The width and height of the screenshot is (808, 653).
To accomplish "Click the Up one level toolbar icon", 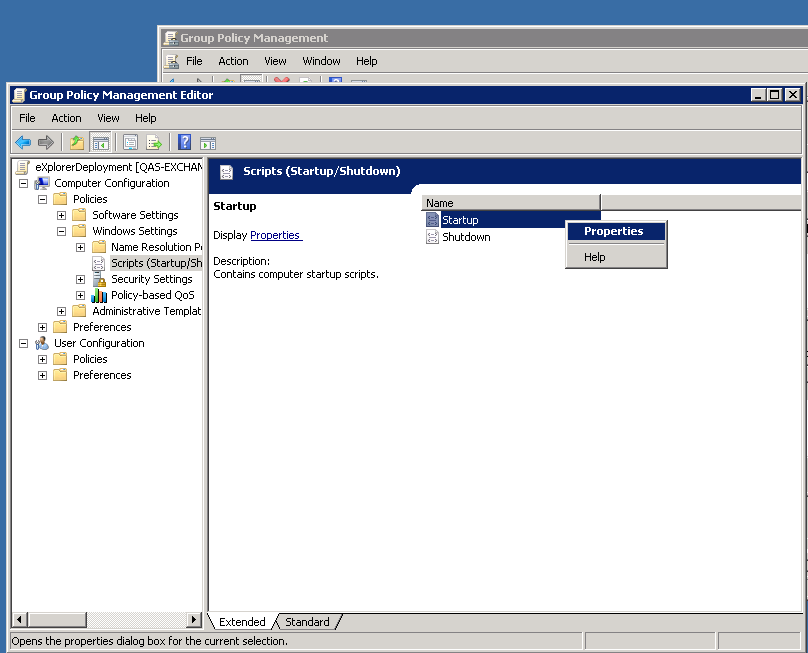I will [x=77, y=142].
